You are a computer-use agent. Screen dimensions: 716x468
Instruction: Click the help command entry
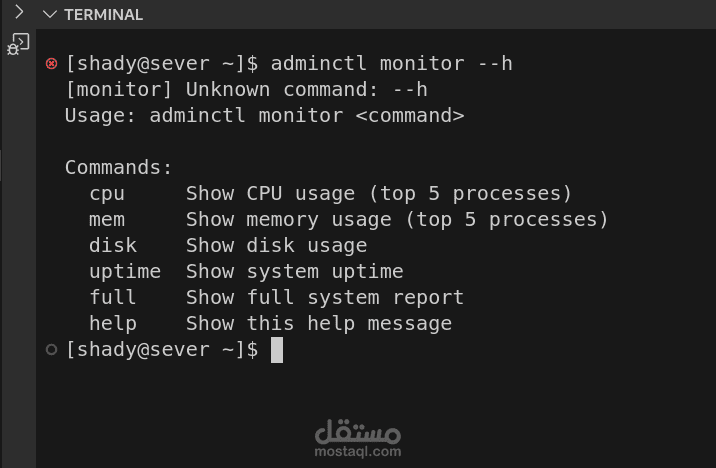tap(113, 323)
